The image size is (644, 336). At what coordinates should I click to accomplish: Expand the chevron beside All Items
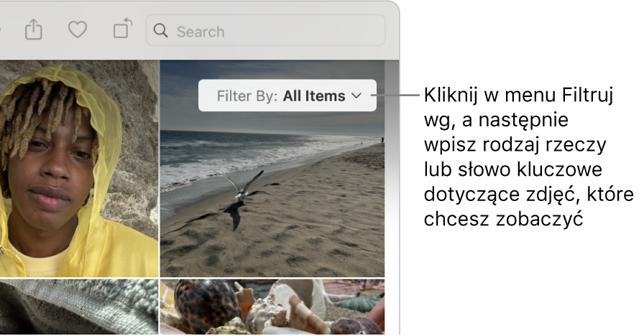click(356, 95)
